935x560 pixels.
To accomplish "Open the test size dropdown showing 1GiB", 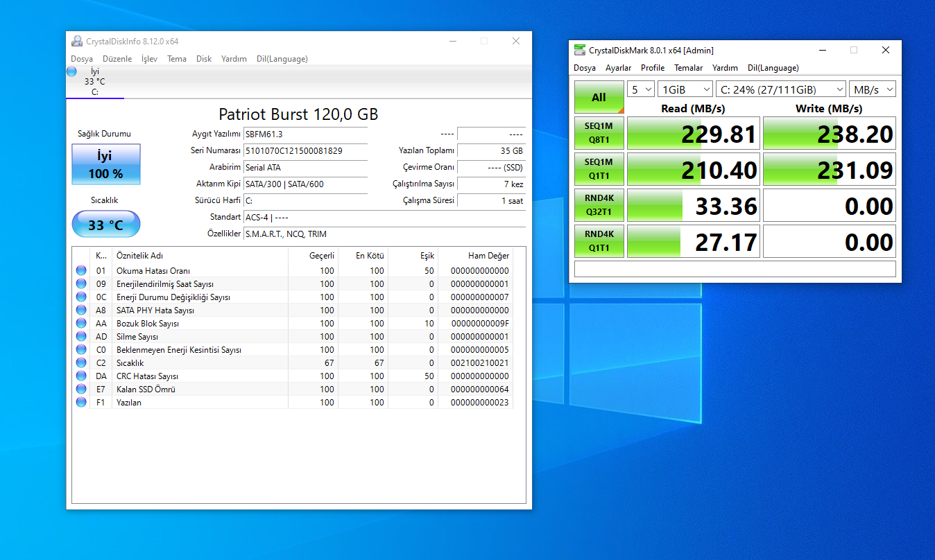I will 685,89.
